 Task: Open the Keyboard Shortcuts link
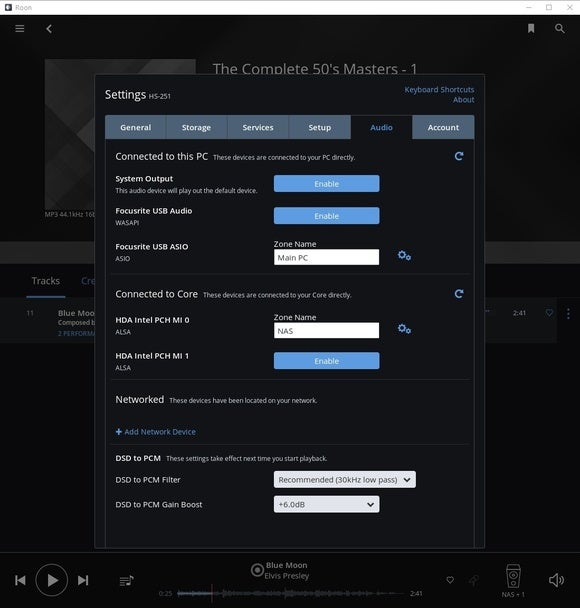pos(439,90)
